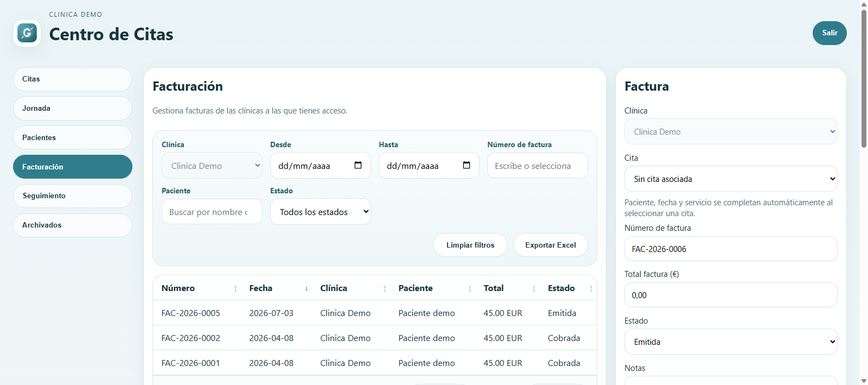The width and height of the screenshot is (868, 385).
Task: Sort the table by Total column arrows
Action: click(x=534, y=289)
